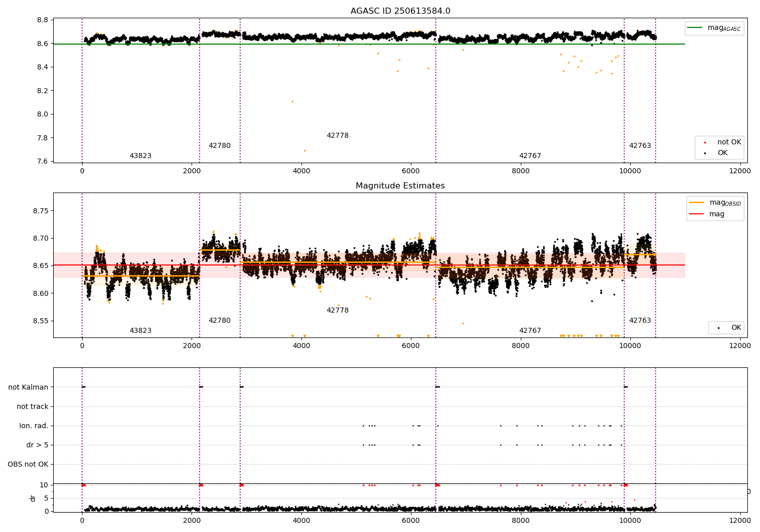Click obsid label 42778 in top plot
The width and height of the screenshot is (760, 532).
[337, 136]
